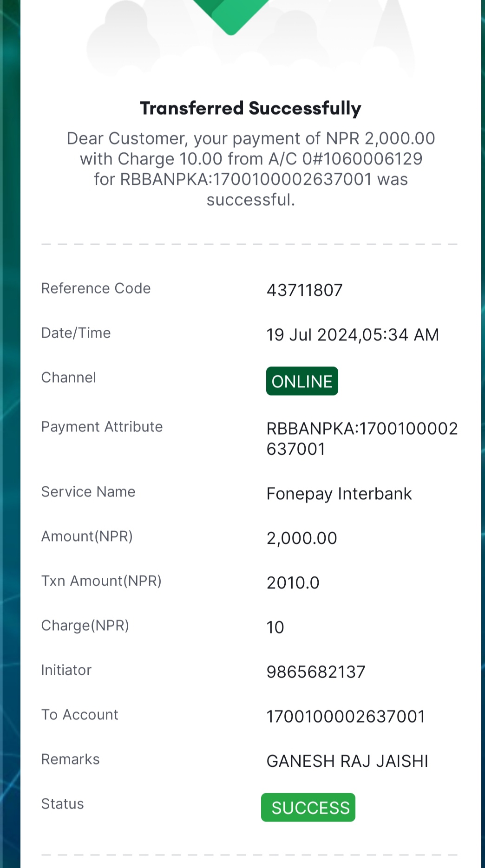Click the Reference Code label
Viewport: 485px width, 868px height.
pos(96,288)
